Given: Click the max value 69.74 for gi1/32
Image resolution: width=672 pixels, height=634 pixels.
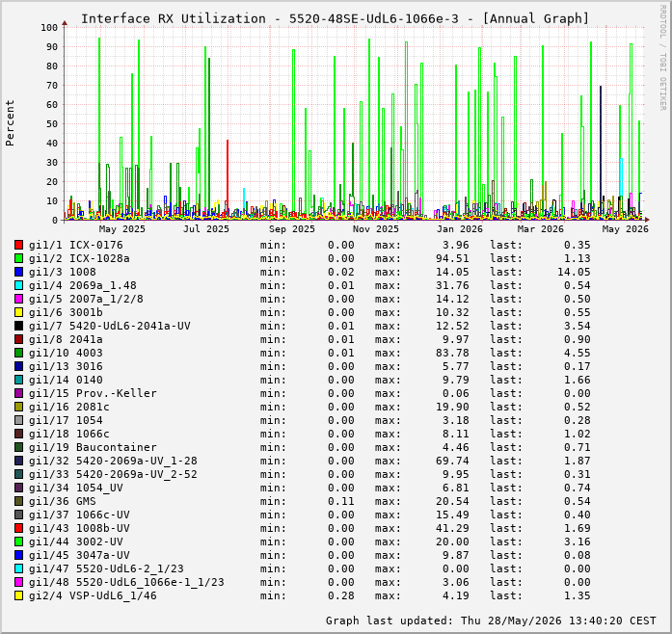Looking at the screenshot, I should 452,461.
